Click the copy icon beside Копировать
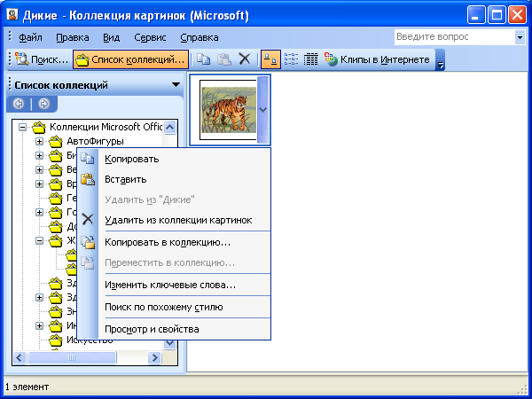The image size is (532, 399). 88,159
